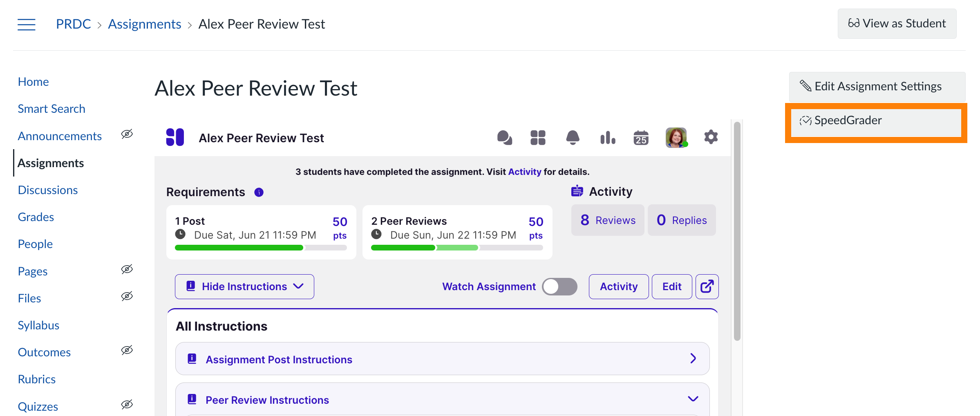This screenshot has width=980, height=416.
Task: View analytics with the bar chart icon
Action: pos(608,138)
